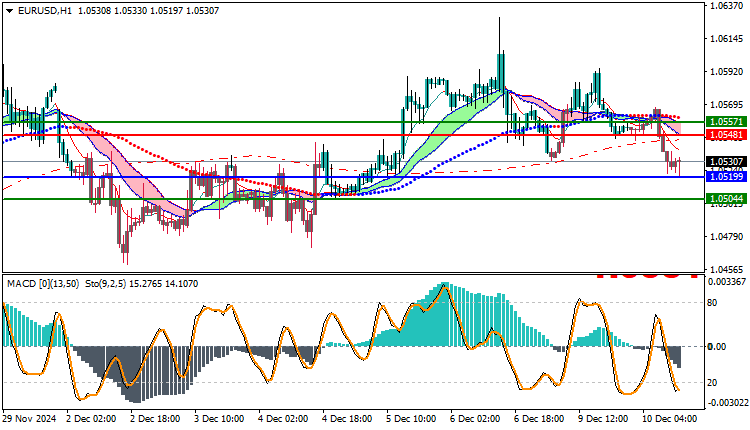This screenshot has height=430, width=750.
Task: Click the 20 stochastic level label
Action: [712, 383]
